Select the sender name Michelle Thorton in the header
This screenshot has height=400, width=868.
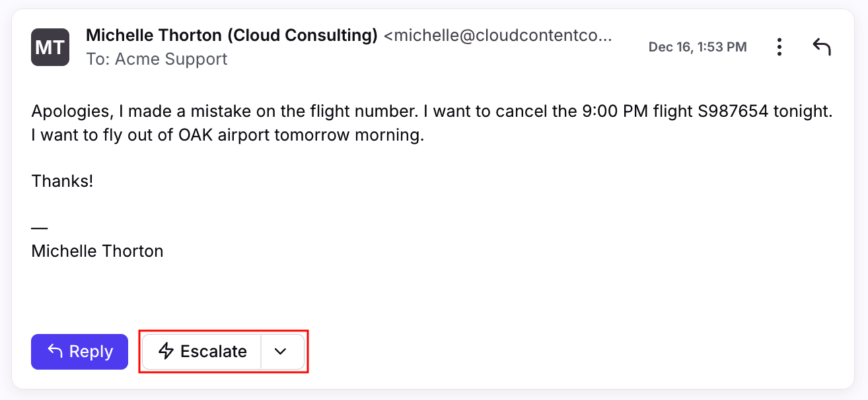pyautogui.click(x=153, y=35)
